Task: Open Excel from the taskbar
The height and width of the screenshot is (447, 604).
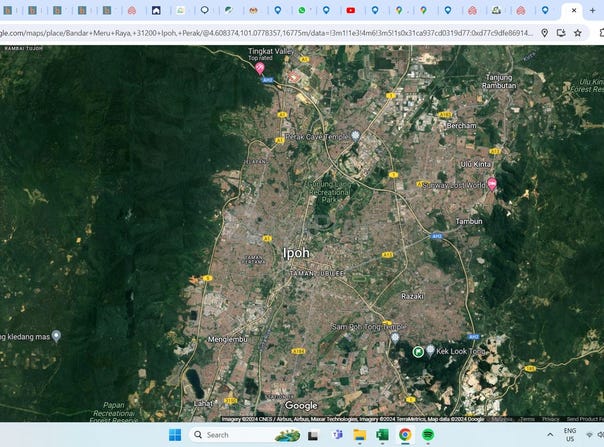Action: pos(382,435)
